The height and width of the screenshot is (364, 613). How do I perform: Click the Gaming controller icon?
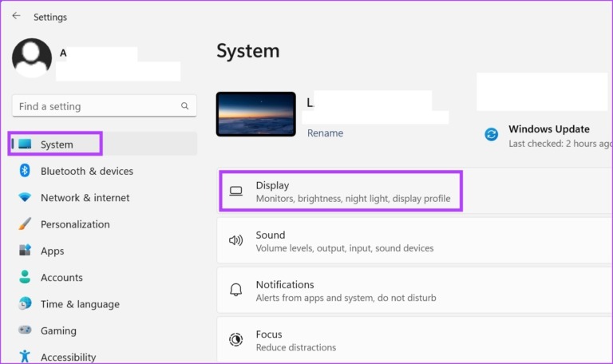click(25, 330)
